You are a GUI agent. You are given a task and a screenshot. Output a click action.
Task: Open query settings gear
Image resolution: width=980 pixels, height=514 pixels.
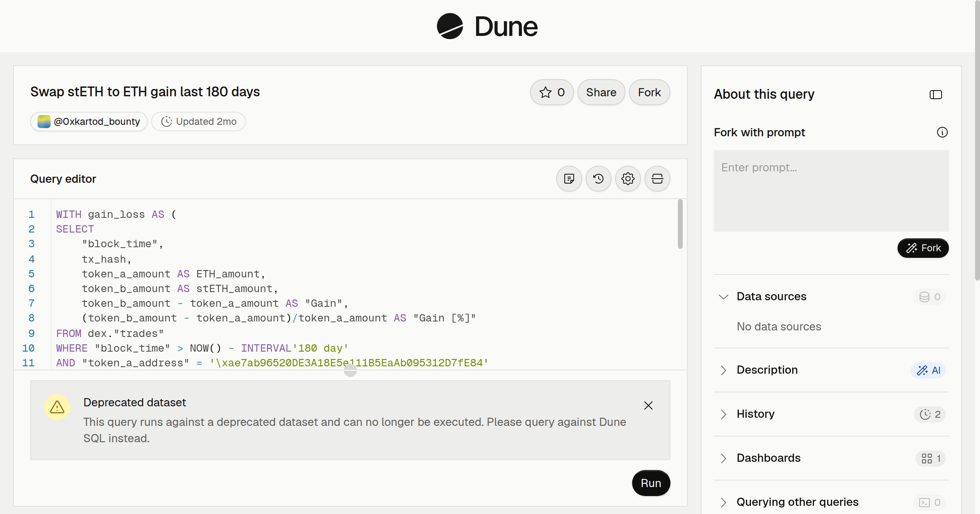click(x=628, y=179)
